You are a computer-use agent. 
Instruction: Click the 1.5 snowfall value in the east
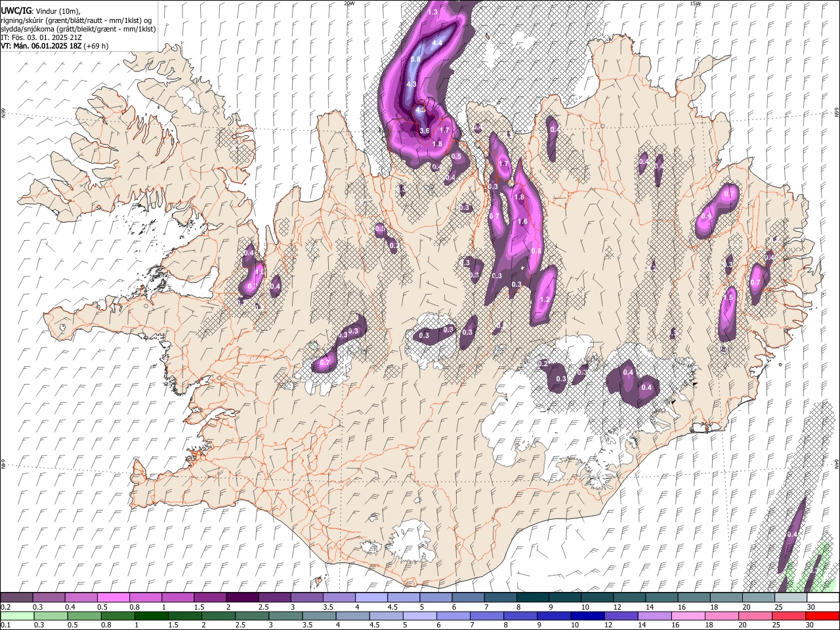728,298
